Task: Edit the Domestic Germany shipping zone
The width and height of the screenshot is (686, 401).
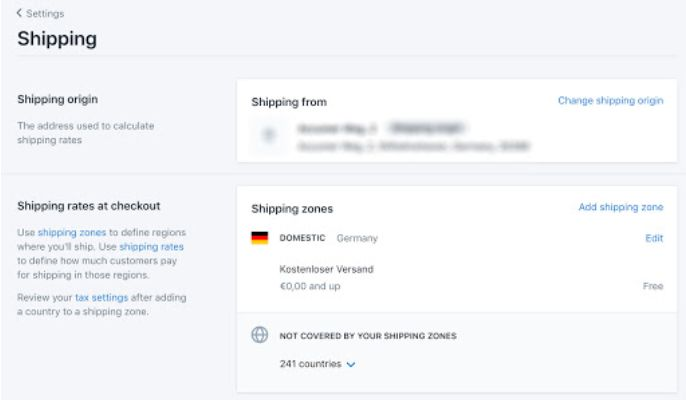Action: pos(654,238)
